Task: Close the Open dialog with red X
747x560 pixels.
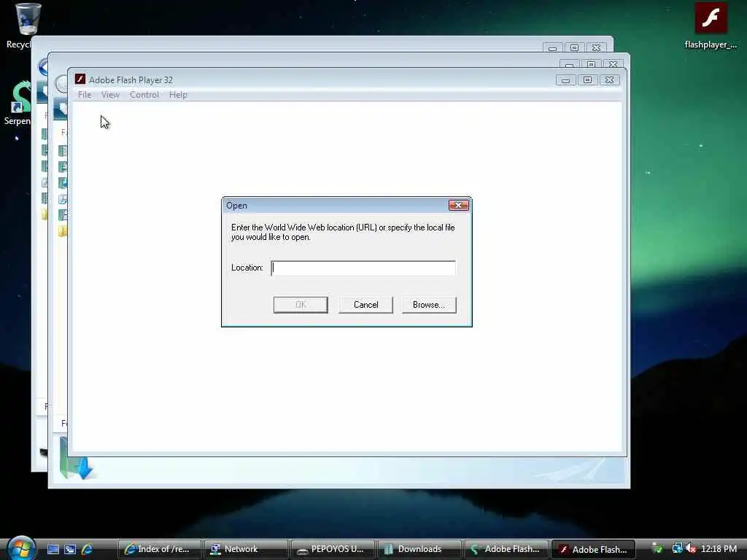Action: point(458,205)
